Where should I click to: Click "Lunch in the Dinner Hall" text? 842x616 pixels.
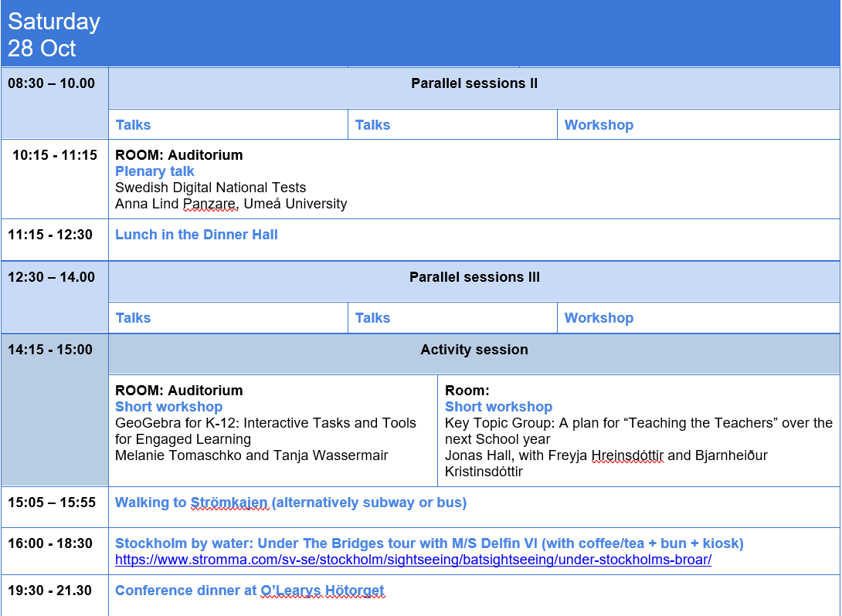click(x=196, y=235)
